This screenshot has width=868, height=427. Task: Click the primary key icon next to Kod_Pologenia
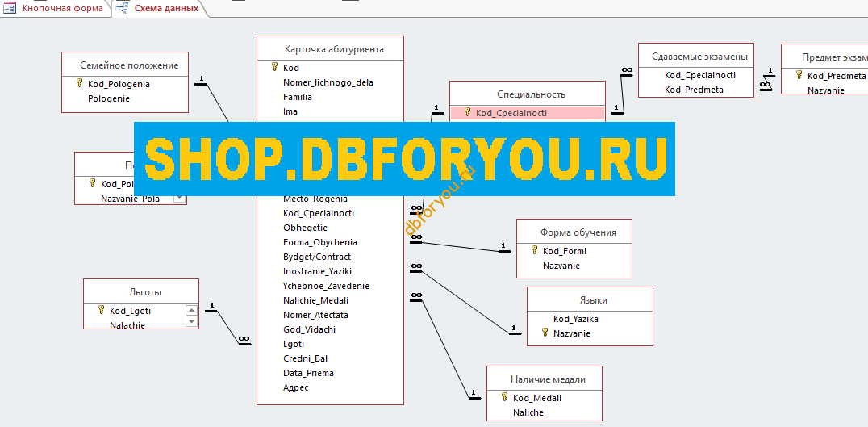pos(80,84)
